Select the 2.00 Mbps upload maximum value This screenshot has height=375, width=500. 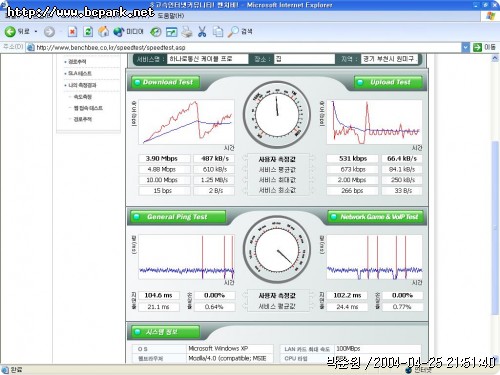(x=352, y=180)
